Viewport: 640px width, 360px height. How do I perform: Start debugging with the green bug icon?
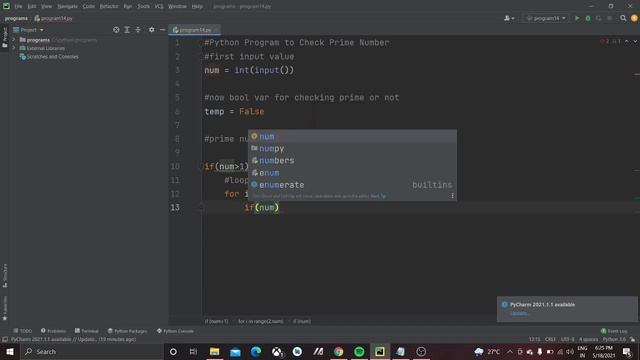tap(588, 18)
